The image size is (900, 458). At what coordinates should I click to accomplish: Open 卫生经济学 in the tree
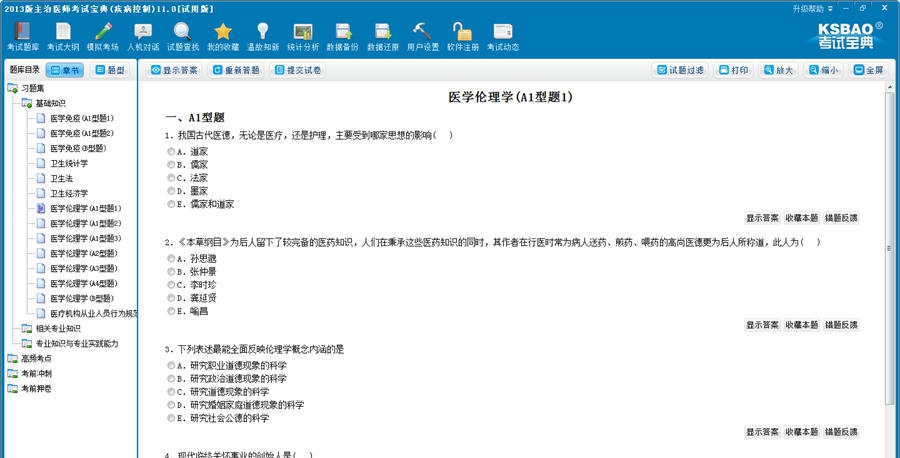click(69, 193)
